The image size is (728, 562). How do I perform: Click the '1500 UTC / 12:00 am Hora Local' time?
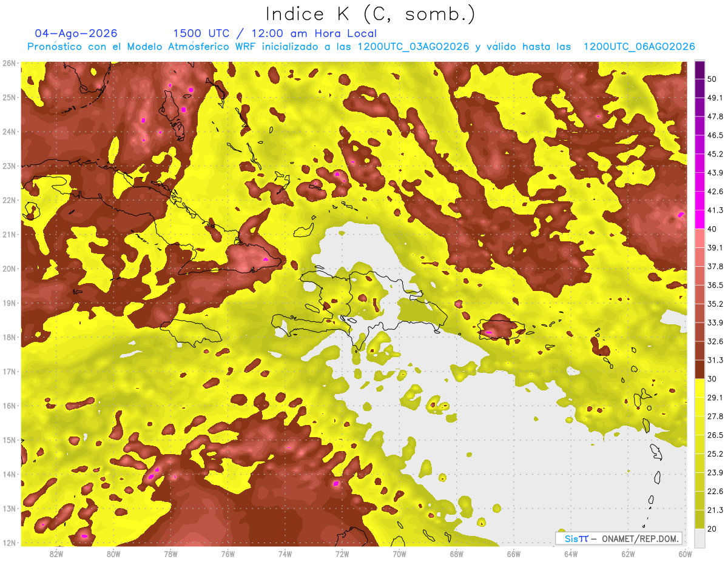275,33
